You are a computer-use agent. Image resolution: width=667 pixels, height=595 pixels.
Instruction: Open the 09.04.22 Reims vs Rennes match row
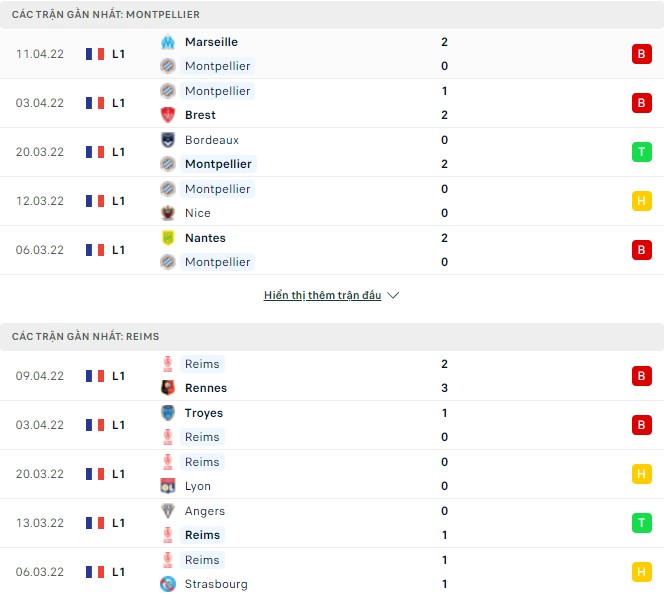330,376
